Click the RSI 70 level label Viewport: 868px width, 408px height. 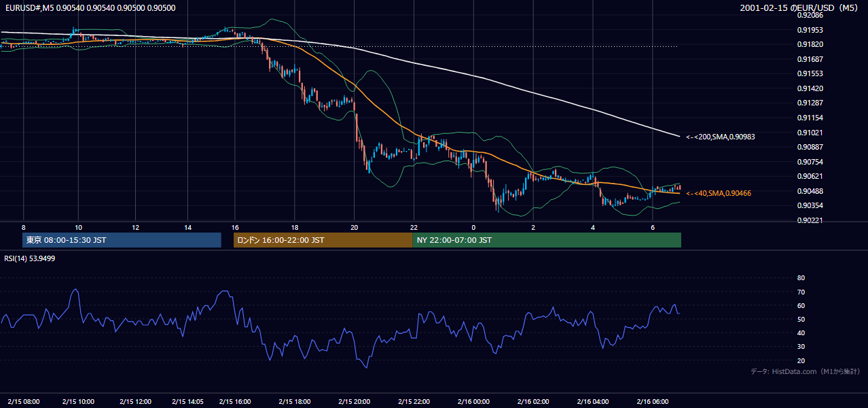(801, 292)
